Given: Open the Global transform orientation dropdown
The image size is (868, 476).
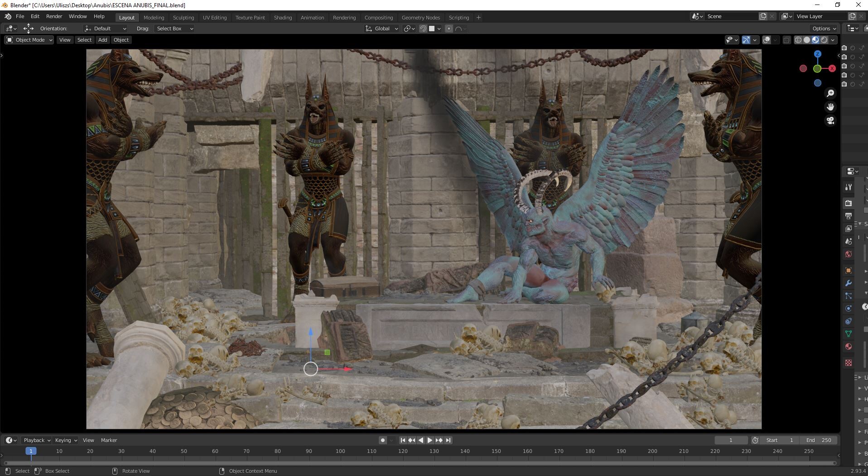Looking at the screenshot, I should coord(381,29).
